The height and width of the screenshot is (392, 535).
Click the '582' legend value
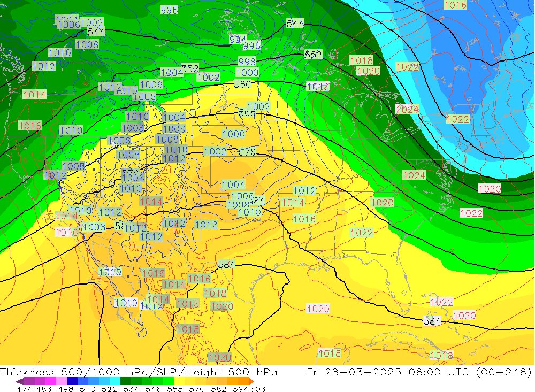pos(218,389)
